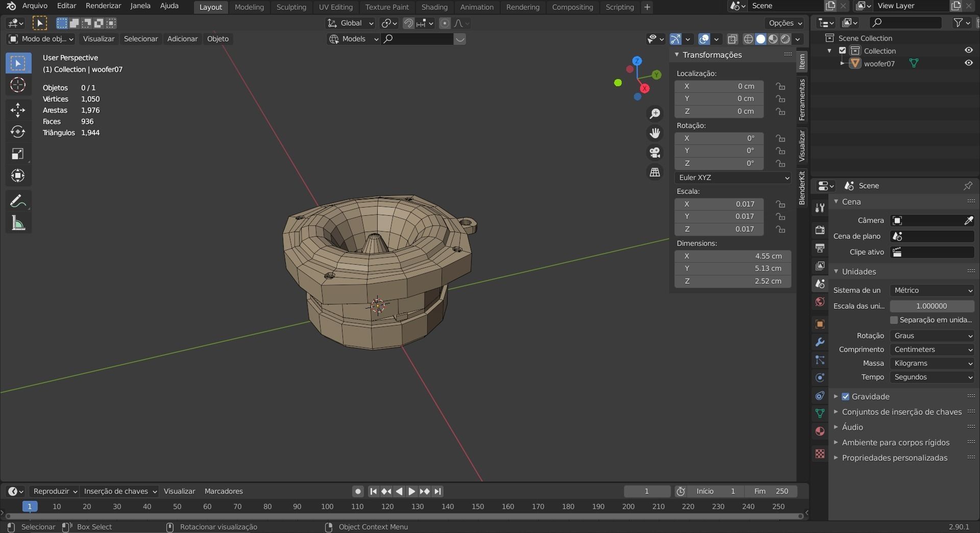
Task: Open Texture properties checker icon
Action: coord(820,453)
